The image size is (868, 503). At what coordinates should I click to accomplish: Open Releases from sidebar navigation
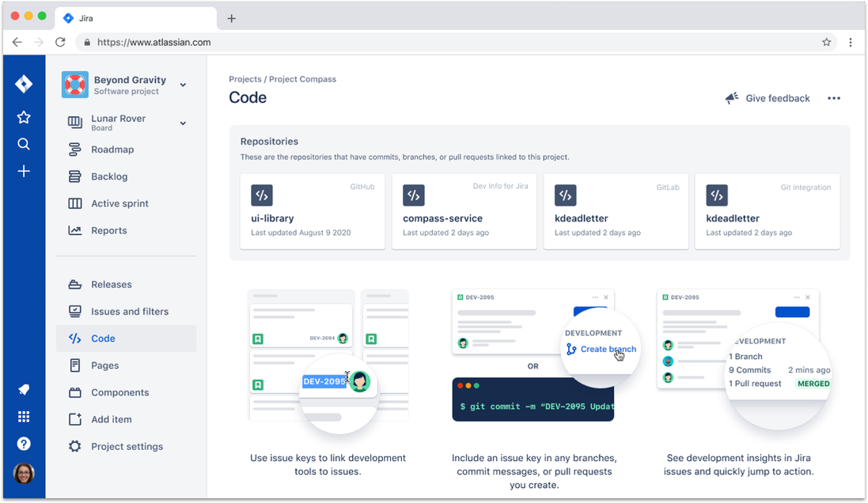point(111,285)
